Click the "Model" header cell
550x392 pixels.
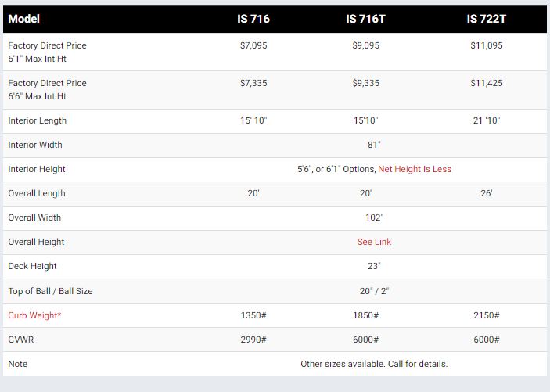coord(23,19)
